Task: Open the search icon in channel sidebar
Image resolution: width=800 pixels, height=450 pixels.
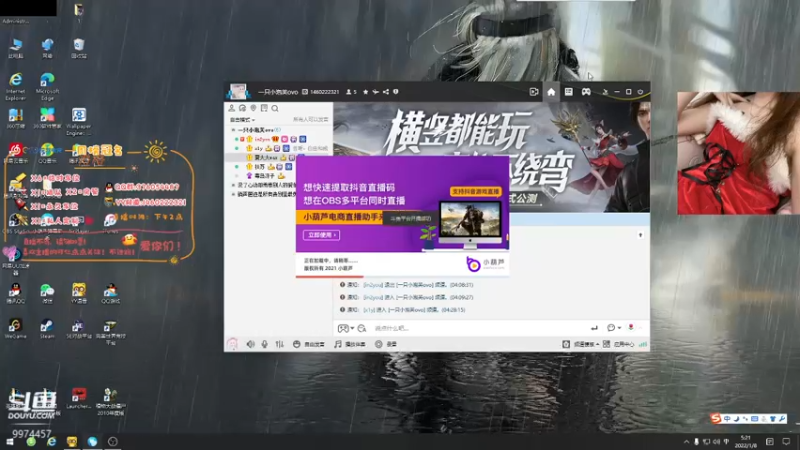Action: pos(274,108)
